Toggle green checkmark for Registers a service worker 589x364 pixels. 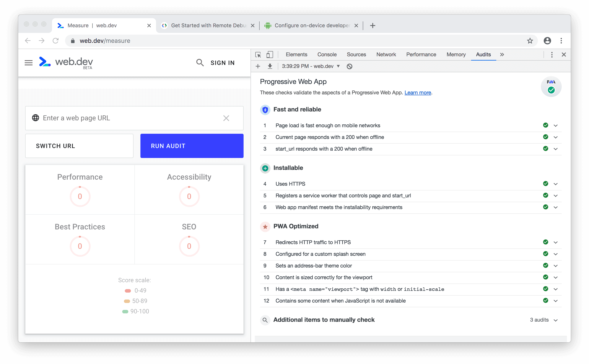pos(545,195)
